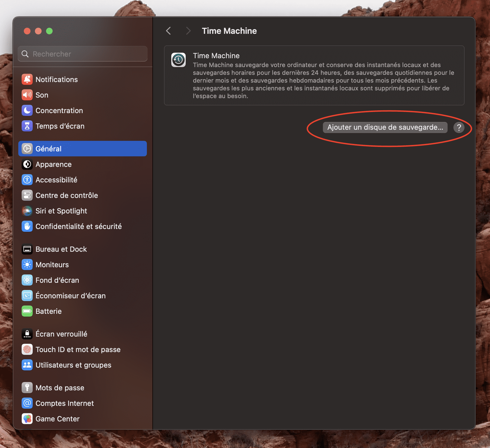Click the Moniteurs sun icon
Image resolution: width=490 pixels, height=448 pixels.
27,265
